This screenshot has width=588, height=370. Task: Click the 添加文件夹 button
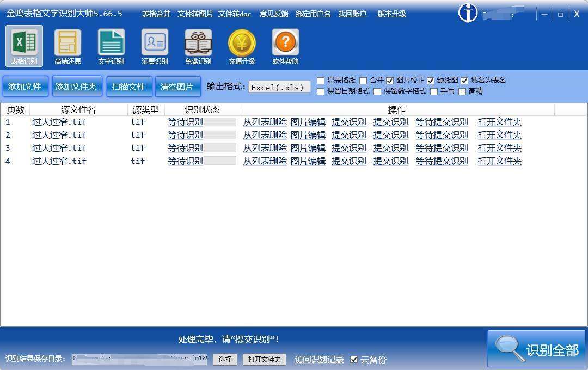[77, 87]
